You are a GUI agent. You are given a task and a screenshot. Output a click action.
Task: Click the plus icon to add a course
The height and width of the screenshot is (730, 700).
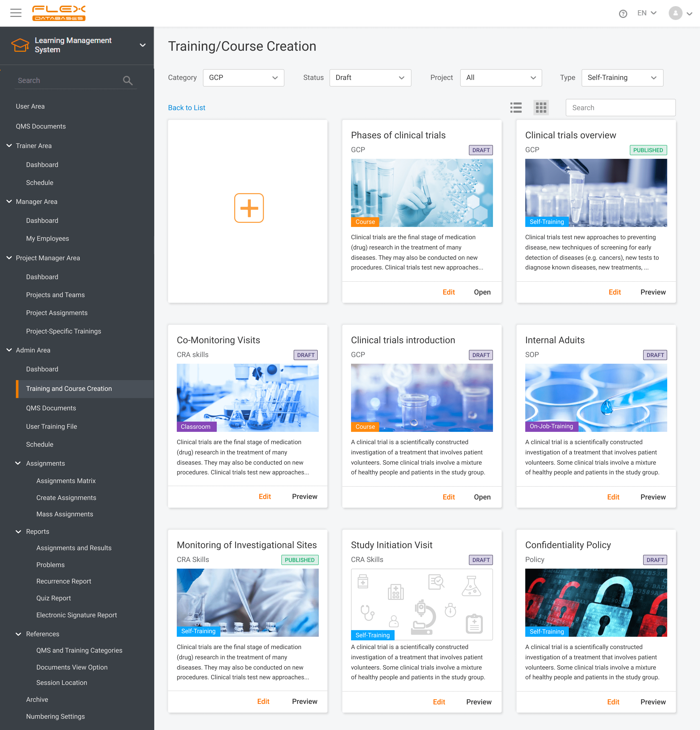249,208
